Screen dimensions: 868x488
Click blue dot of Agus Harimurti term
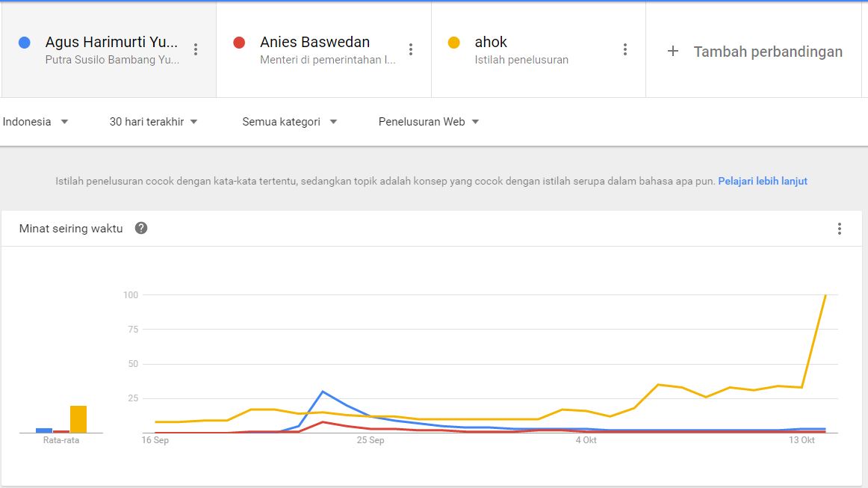tap(25, 43)
